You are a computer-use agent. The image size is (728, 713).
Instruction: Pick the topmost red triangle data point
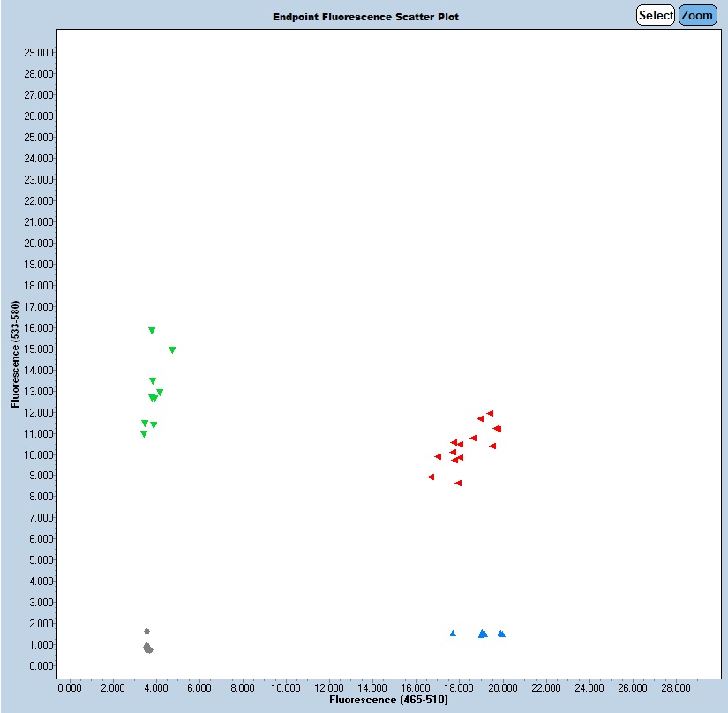(x=490, y=413)
